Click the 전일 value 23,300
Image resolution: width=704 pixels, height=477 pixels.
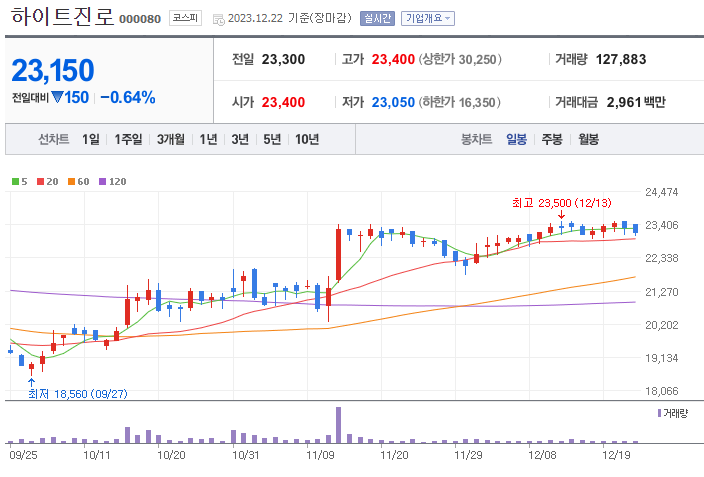(283, 59)
